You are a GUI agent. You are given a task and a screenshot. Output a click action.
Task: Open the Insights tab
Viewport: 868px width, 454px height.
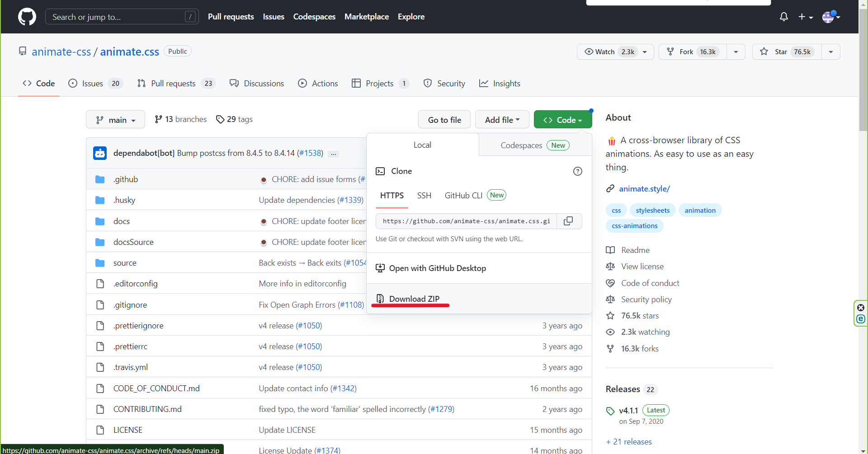coord(500,84)
